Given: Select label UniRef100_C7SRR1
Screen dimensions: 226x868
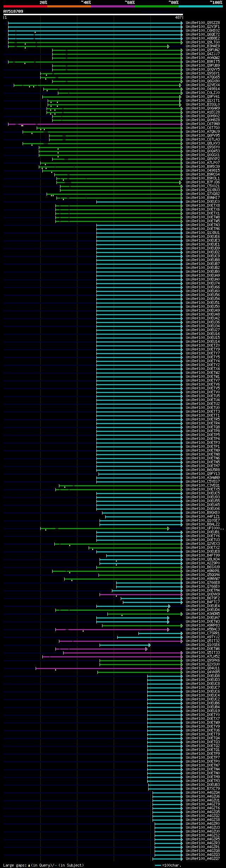Looking at the screenshot, I should [203, 633].
